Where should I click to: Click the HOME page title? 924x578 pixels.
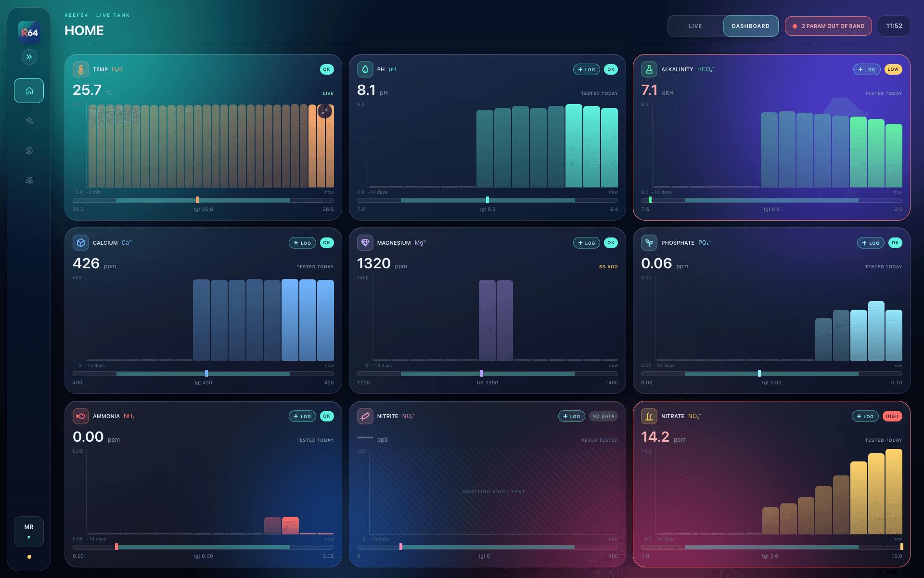point(84,31)
